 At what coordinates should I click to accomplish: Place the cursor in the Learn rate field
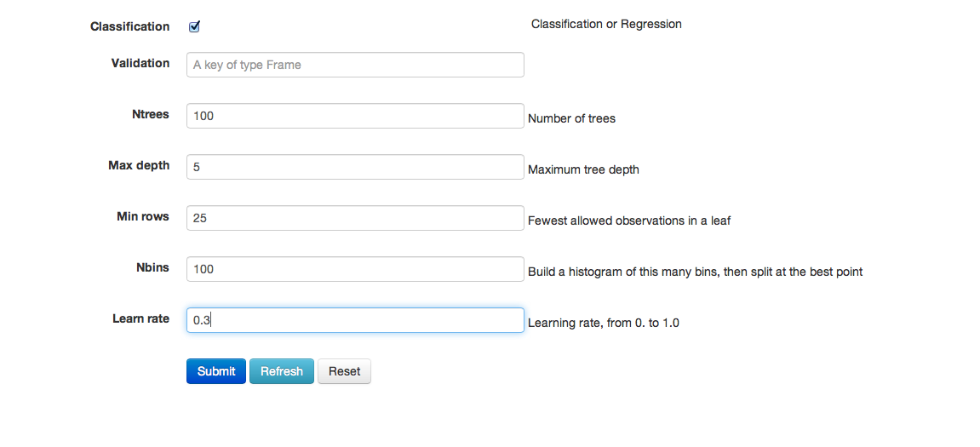[x=355, y=320]
